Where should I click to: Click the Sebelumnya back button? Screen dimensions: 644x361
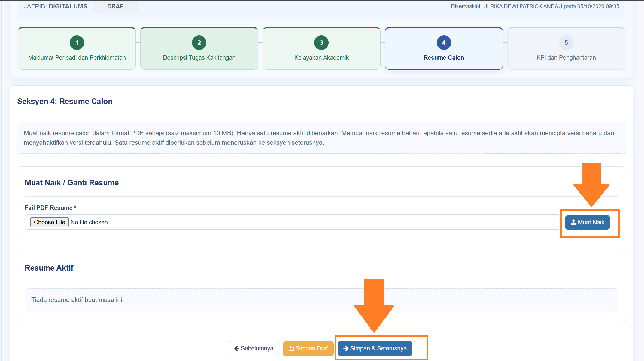254,348
